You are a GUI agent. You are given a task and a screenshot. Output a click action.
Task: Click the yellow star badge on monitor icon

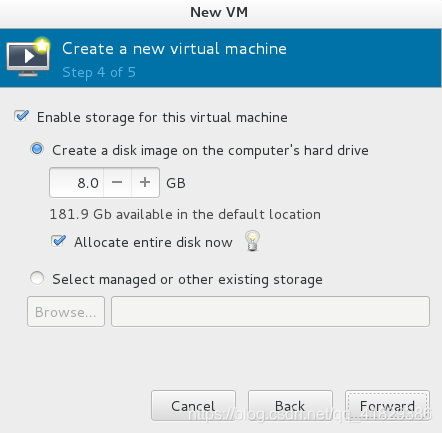(42, 45)
